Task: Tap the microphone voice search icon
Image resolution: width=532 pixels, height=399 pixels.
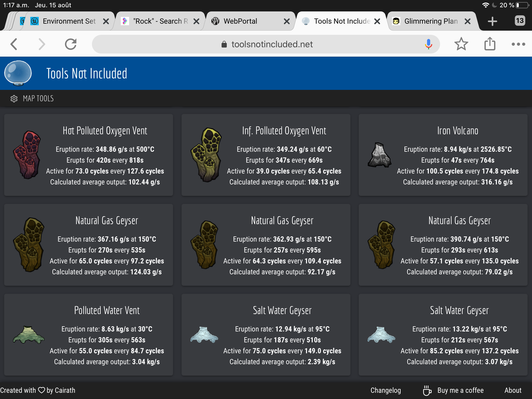Action: coord(428,44)
